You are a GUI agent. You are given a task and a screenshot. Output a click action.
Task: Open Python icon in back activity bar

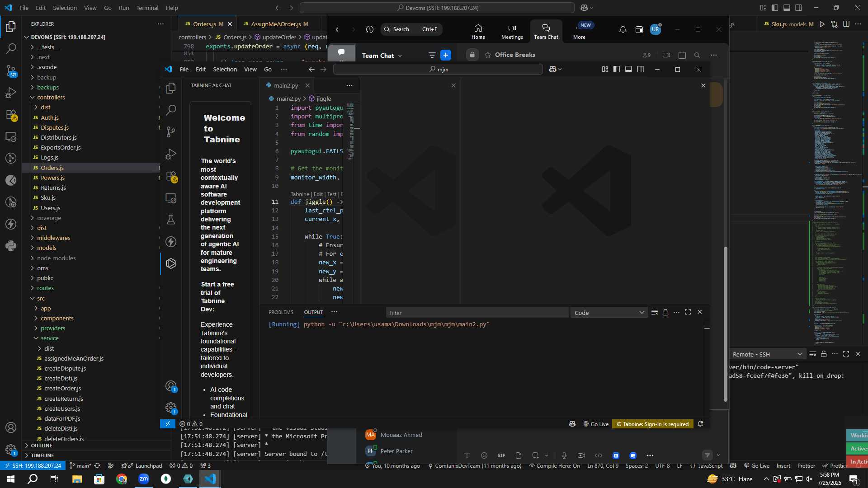tap(11, 246)
